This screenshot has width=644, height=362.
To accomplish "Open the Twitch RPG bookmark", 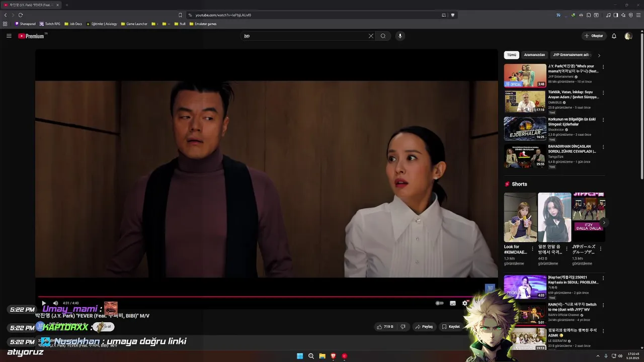I will pos(50,24).
